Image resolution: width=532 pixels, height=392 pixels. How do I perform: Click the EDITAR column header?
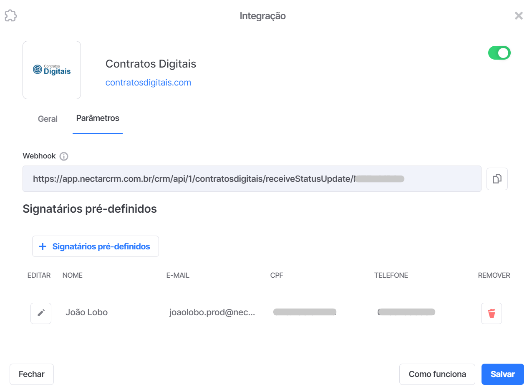pos(39,275)
